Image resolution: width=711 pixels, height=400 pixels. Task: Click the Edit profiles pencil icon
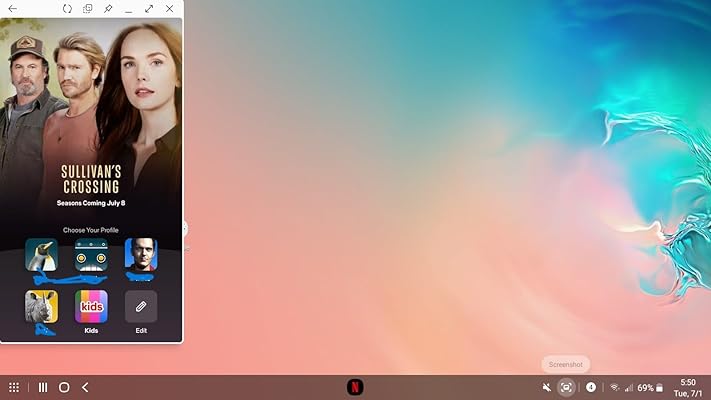coord(141,306)
